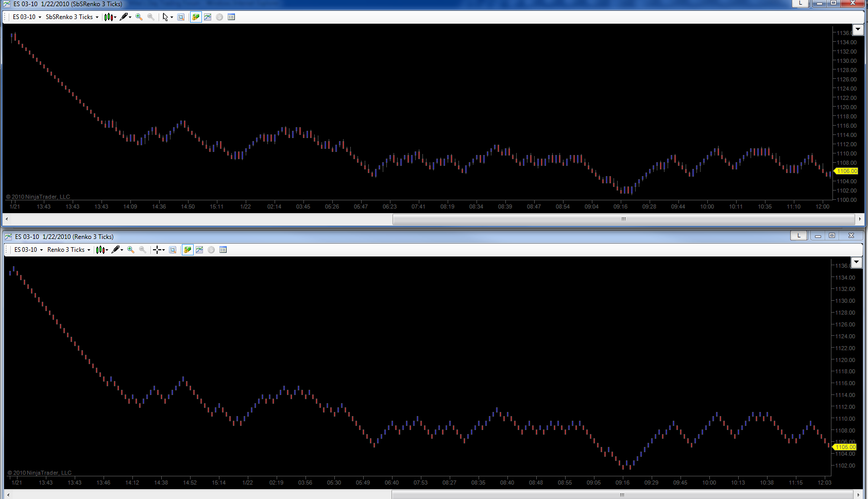Viewport: 868px width, 499px height.
Task: Click right scroll arrow of SbSRenko chart
Action: tap(860, 219)
